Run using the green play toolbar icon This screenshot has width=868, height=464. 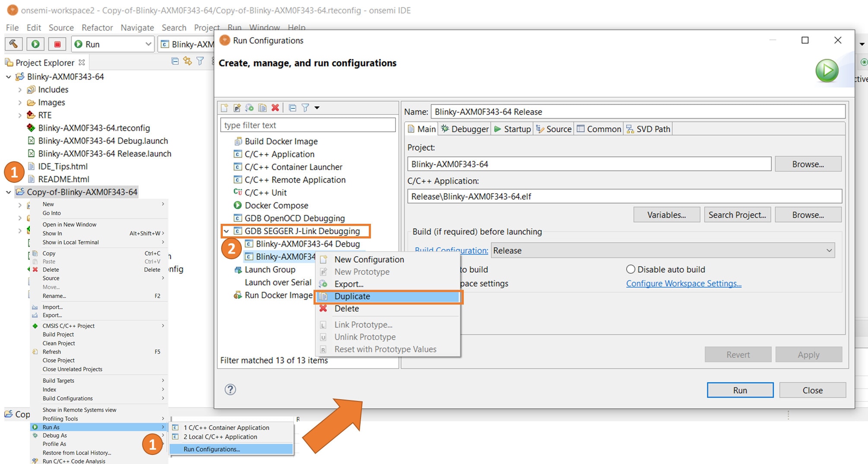click(35, 44)
